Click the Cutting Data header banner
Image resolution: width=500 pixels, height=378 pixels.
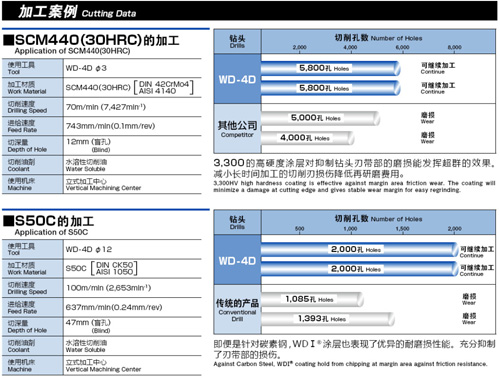point(249,11)
